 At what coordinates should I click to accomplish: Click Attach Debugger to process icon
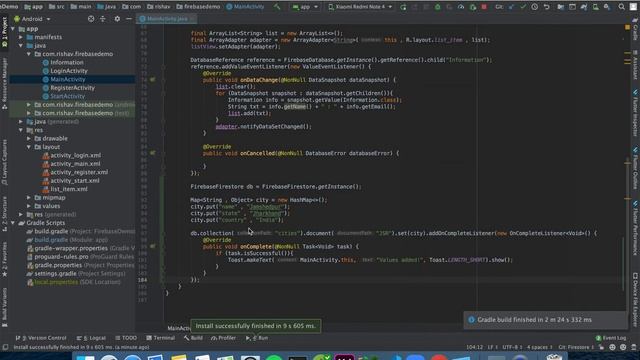(473, 7)
